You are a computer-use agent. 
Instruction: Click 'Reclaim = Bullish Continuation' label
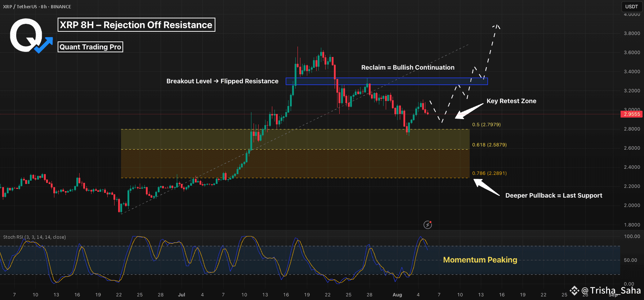(408, 67)
